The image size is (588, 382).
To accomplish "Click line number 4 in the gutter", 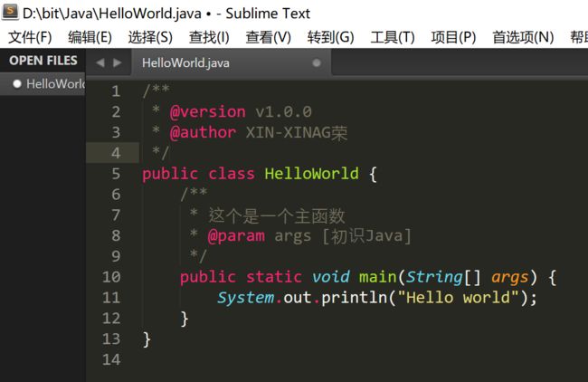I will click(x=116, y=153).
